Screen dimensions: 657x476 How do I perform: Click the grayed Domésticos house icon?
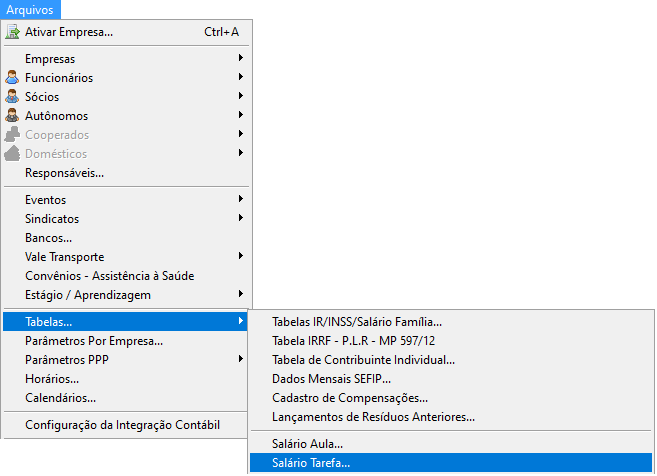point(12,154)
